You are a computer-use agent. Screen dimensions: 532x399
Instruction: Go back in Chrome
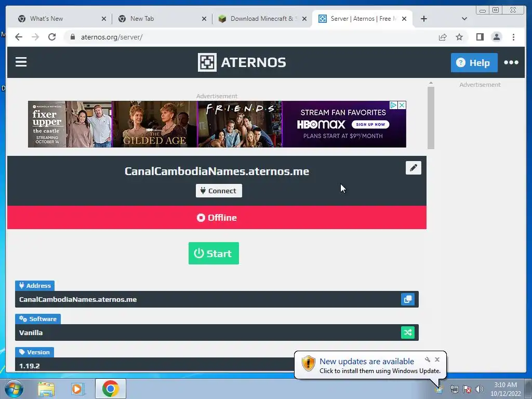click(x=19, y=37)
